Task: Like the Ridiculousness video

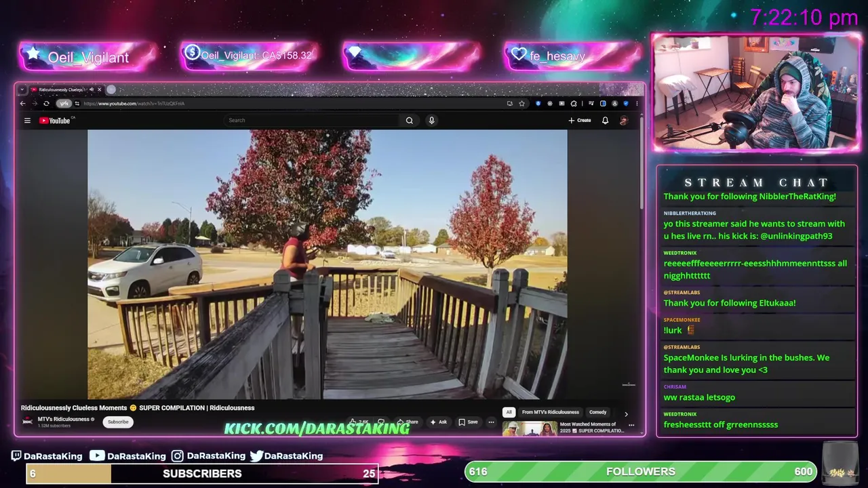Action: tap(359, 422)
